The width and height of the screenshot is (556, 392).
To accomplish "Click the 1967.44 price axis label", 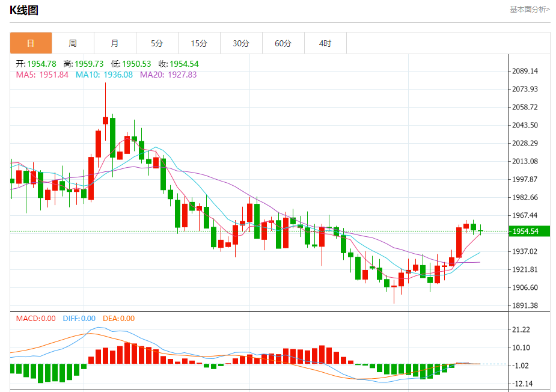I will click(525, 216).
